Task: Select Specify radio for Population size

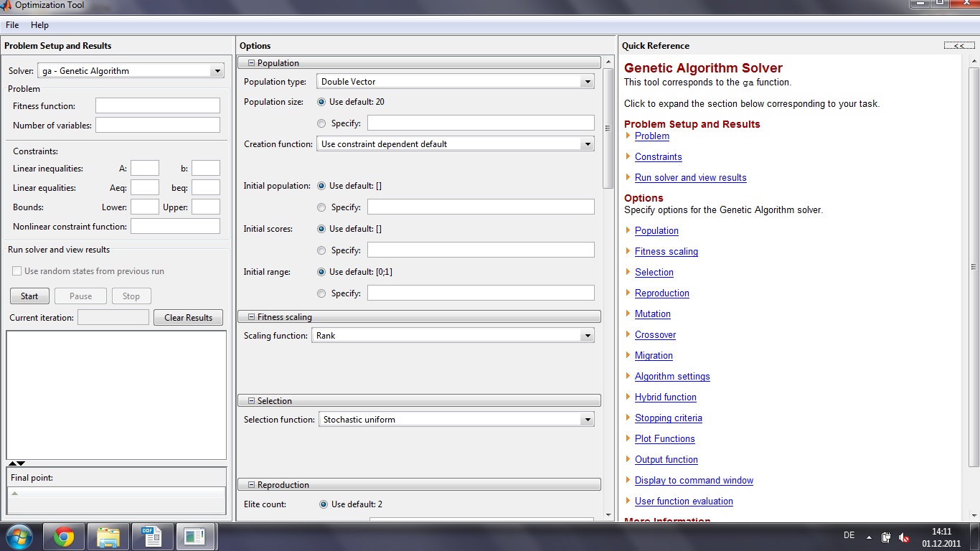Action: (x=321, y=123)
